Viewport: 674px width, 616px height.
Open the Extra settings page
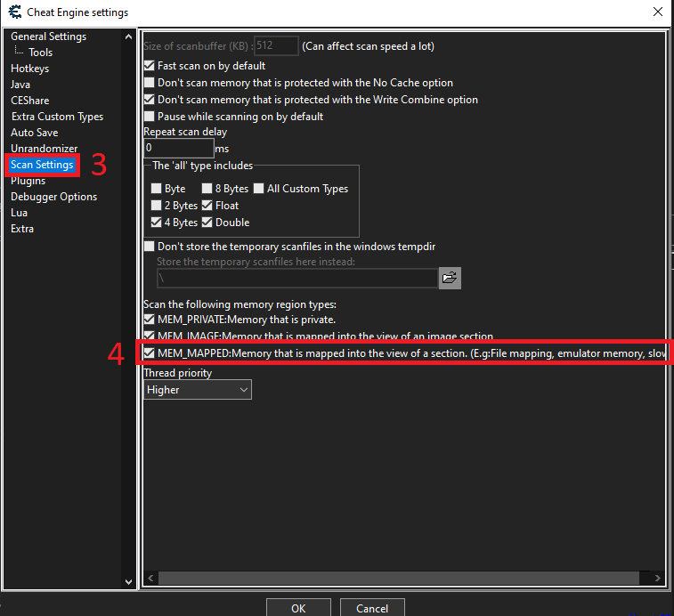pyautogui.click(x=22, y=229)
